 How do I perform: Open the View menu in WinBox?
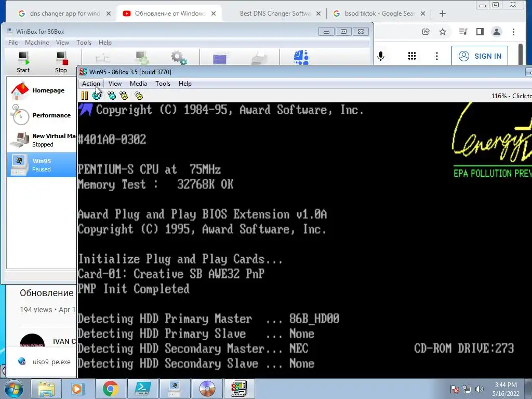tap(62, 43)
